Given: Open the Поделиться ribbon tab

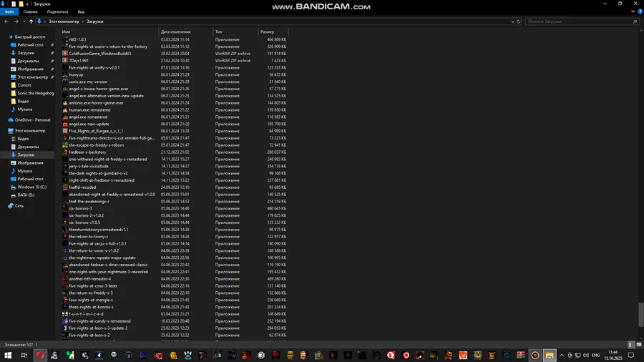Looking at the screenshot, I should tap(57, 12).
